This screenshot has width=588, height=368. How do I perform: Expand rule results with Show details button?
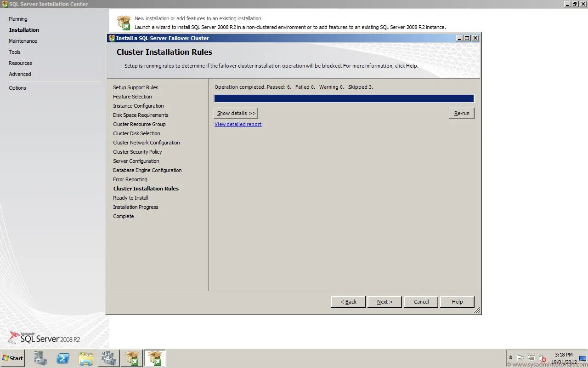point(236,113)
